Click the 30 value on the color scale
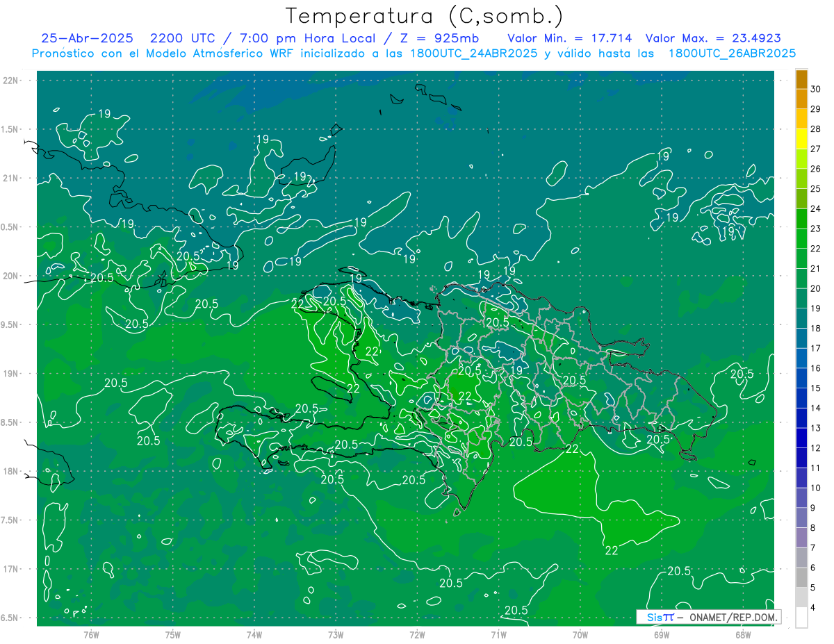The image size is (834, 644). click(x=816, y=89)
